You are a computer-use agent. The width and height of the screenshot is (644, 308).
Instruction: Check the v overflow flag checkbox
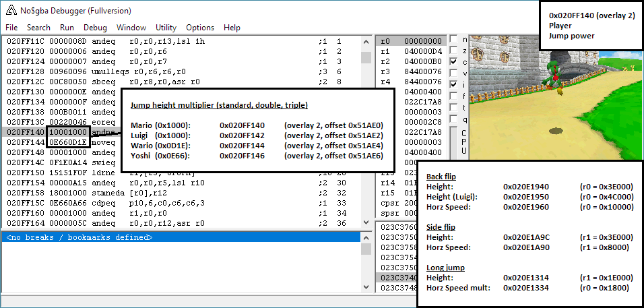[454, 73]
